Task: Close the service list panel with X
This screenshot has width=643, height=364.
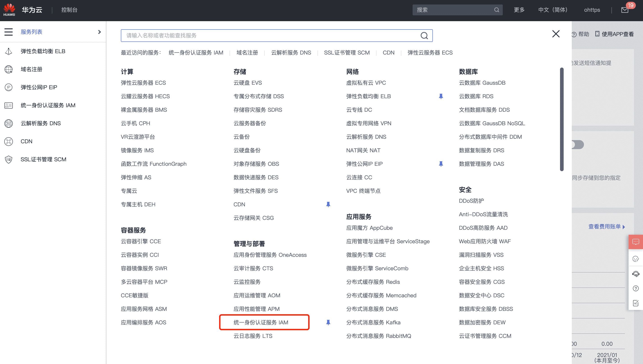Action: 556,34
